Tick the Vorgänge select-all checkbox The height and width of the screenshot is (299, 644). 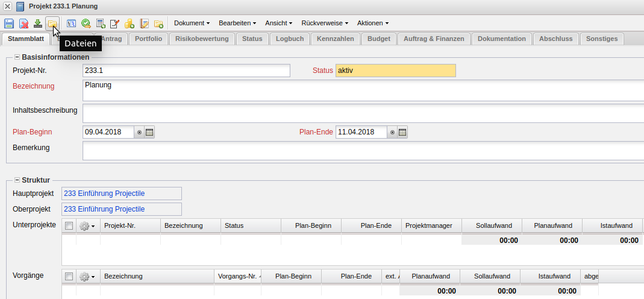click(x=69, y=277)
